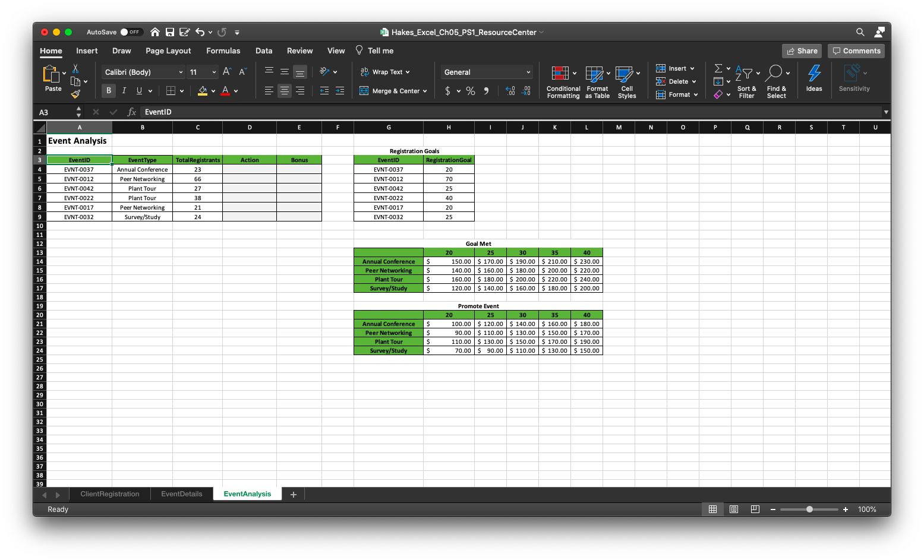
Task: Switch to Page Layout view in status bar
Action: pos(734,510)
